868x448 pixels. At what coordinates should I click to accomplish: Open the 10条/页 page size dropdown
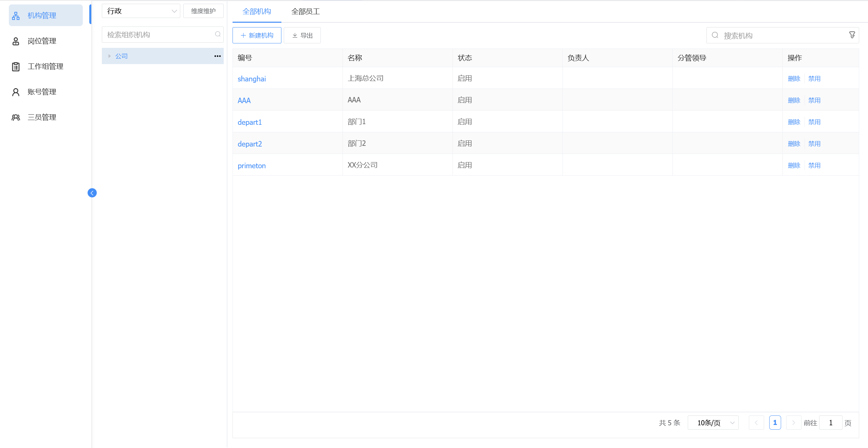tap(713, 423)
